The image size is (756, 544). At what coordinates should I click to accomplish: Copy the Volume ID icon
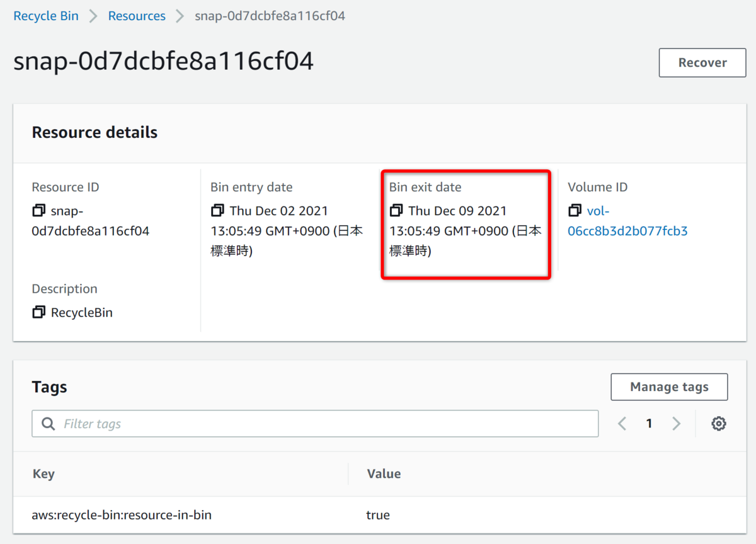coord(575,210)
